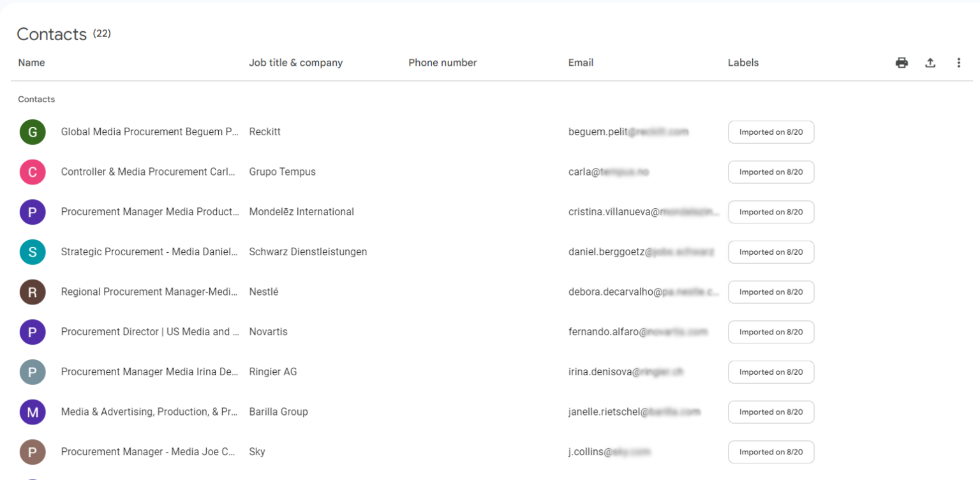This screenshot has height=480, width=980.
Task: Click the "Imported on 8/20" label on the Reckitt row
Action: click(771, 131)
